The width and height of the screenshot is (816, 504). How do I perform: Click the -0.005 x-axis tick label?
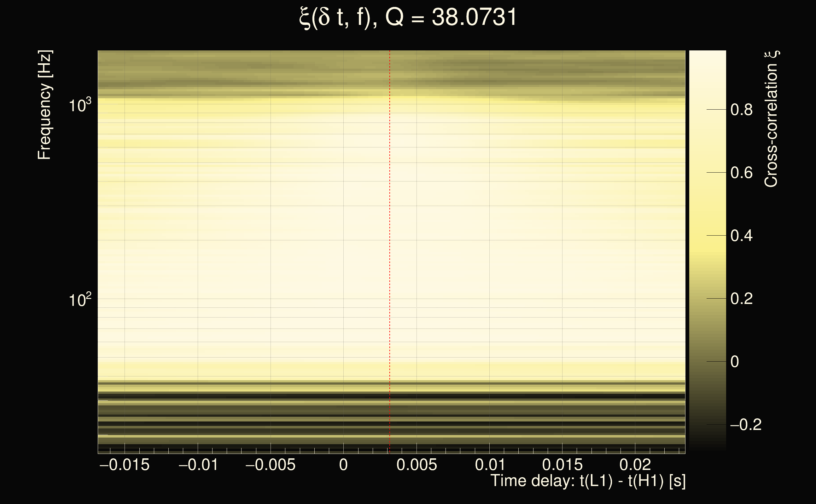(270, 465)
